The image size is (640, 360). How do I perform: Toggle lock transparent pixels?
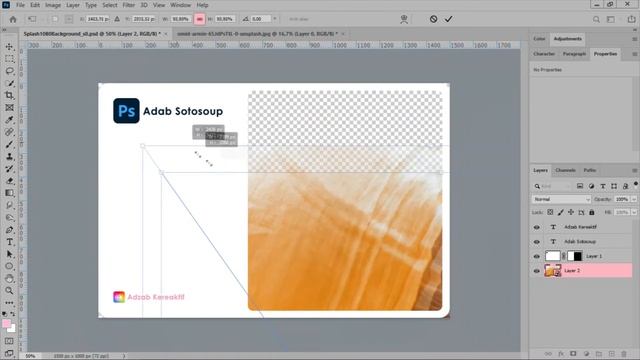click(550, 212)
